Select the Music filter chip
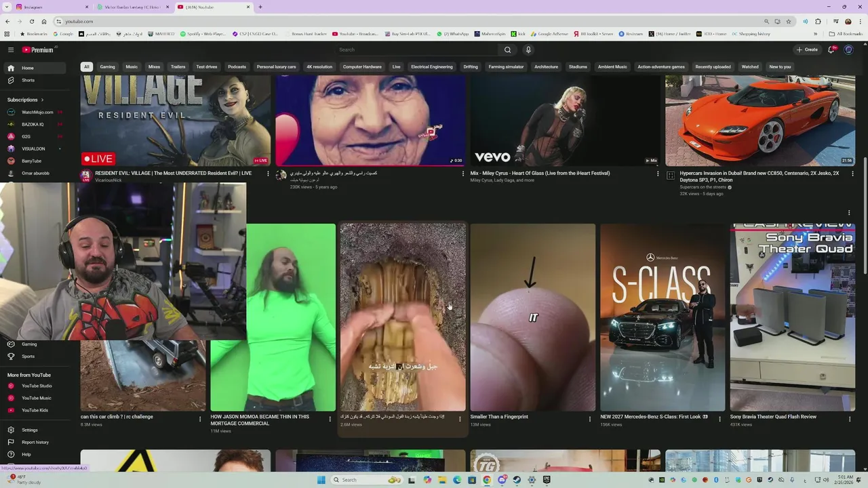 coord(132,66)
